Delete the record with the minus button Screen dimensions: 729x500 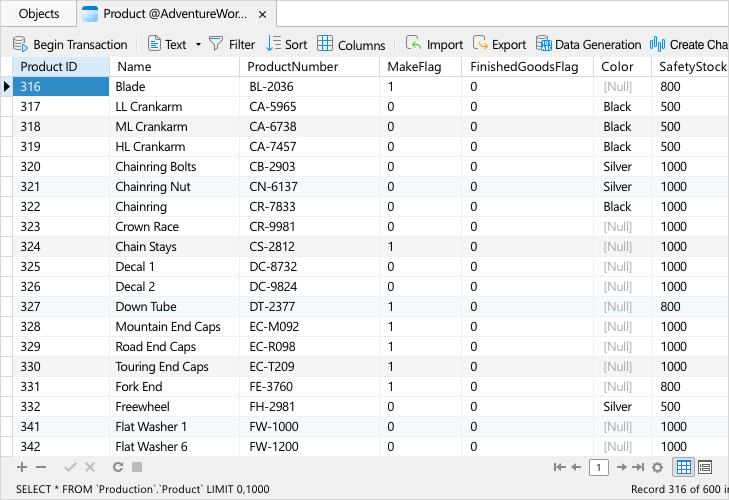tap(41, 467)
